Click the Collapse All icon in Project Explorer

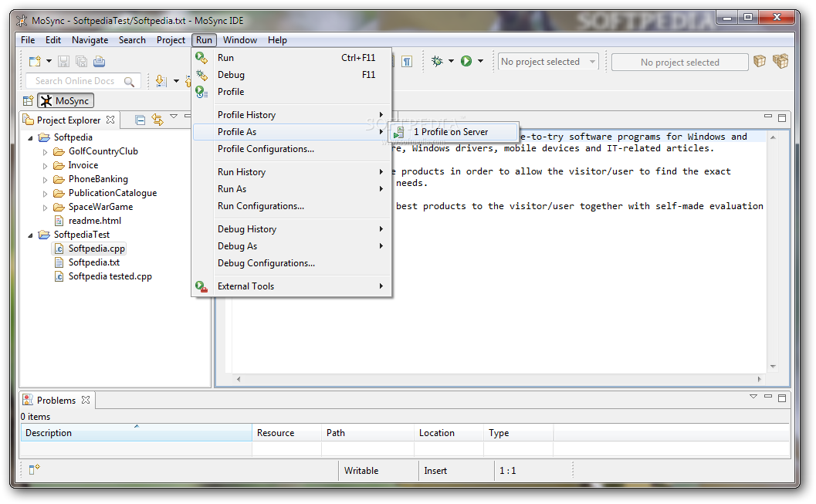(x=140, y=120)
